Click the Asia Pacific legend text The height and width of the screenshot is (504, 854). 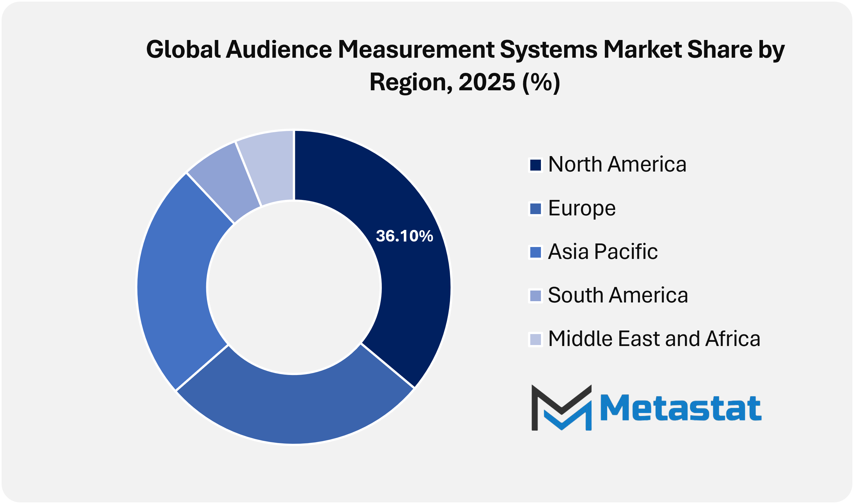point(603,252)
